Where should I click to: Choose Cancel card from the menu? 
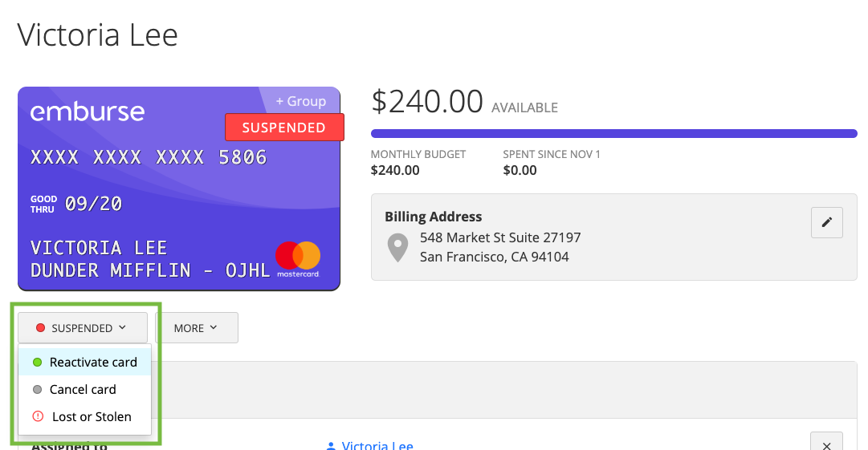tap(84, 389)
